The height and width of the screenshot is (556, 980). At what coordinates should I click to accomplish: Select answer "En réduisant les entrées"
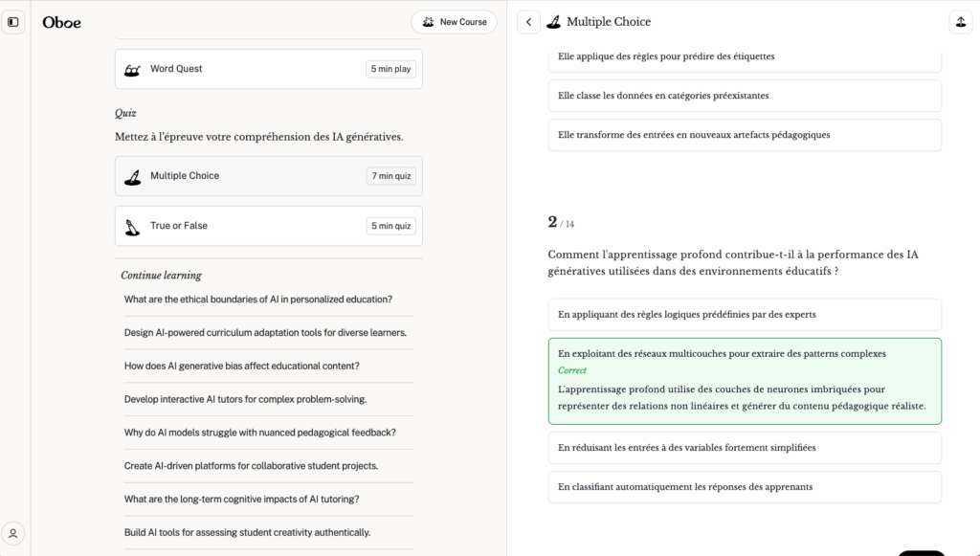(x=744, y=447)
